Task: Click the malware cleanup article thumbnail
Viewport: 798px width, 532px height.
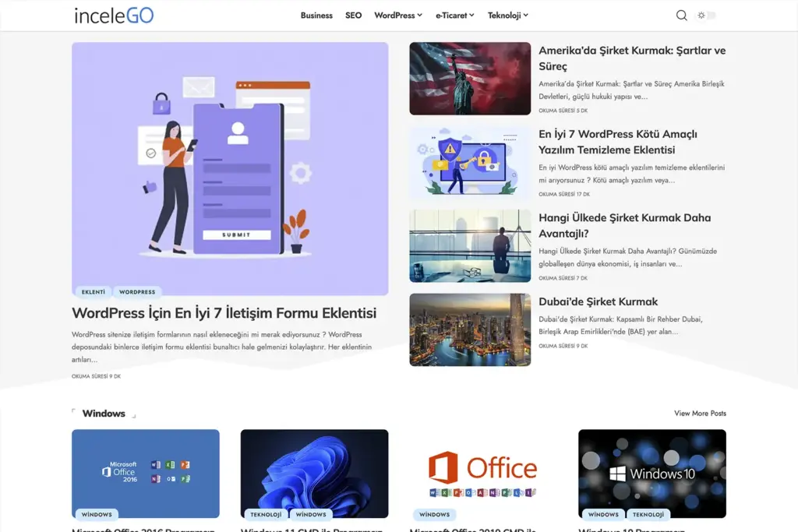Action: [x=470, y=162]
